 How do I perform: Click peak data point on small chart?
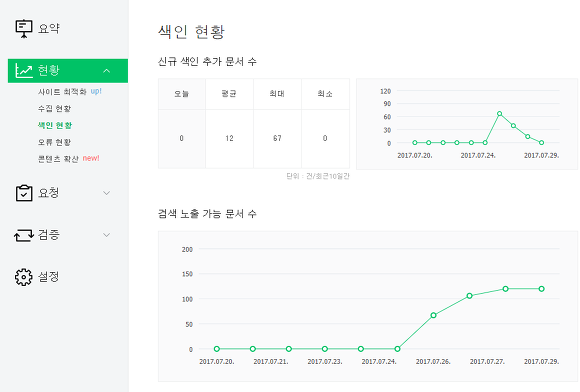pyautogui.click(x=499, y=114)
